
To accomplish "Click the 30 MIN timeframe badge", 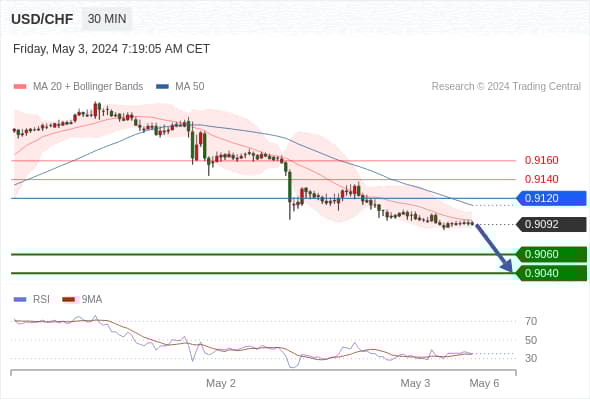I will (107, 18).
